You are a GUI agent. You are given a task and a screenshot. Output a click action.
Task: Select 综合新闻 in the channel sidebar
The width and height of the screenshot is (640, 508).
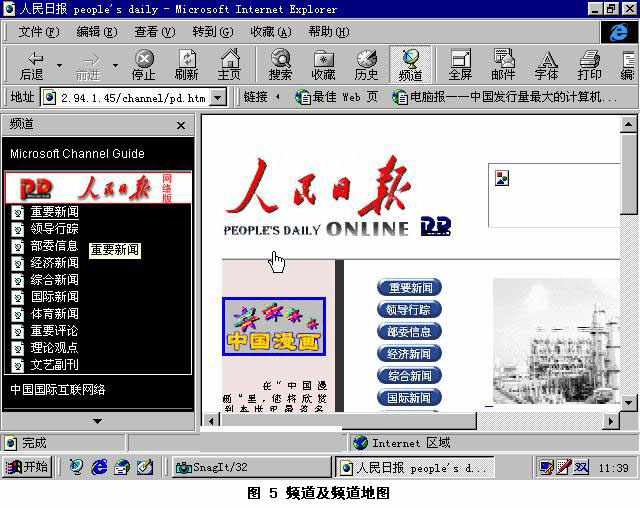pyautogui.click(x=54, y=280)
